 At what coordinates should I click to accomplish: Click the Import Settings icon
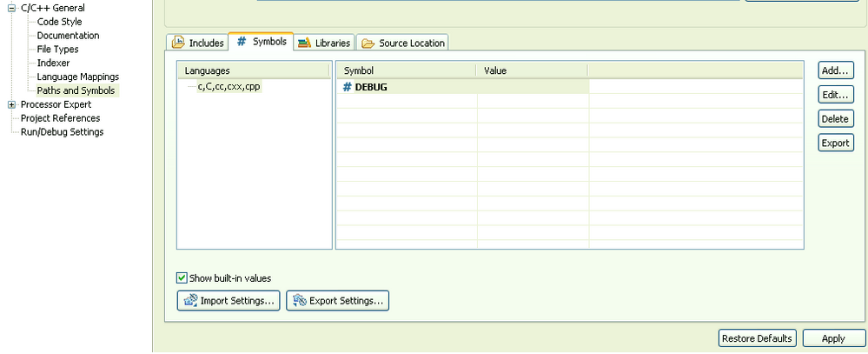point(190,301)
